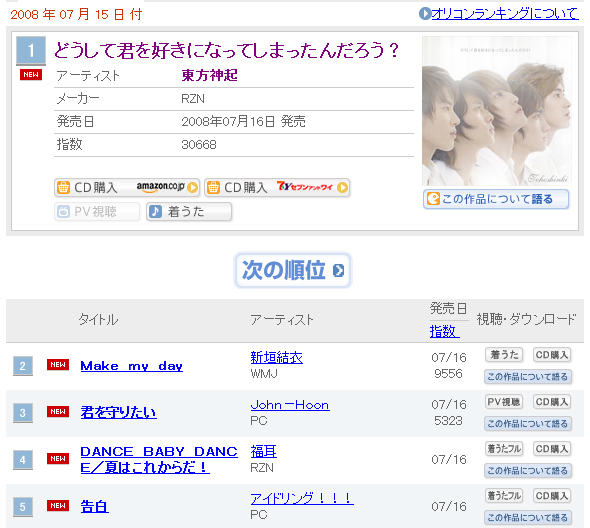
Task: Click the rank 5 number badge
Action: coord(23,507)
